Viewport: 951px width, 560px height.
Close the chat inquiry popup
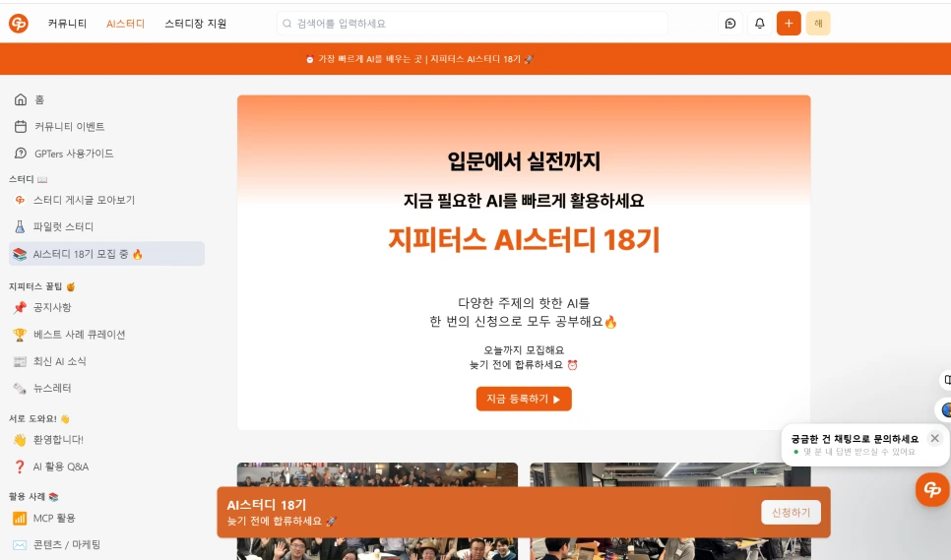point(934,438)
